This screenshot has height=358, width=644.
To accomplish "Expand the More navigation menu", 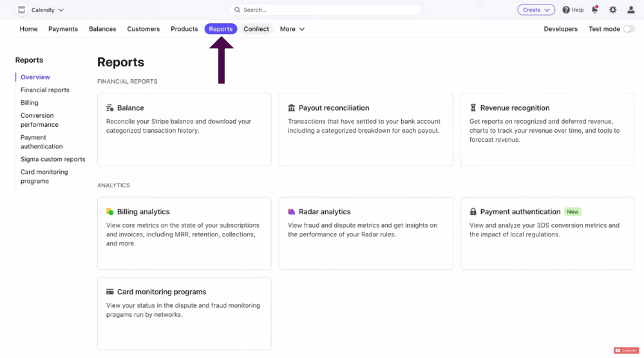I will coord(292,29).
